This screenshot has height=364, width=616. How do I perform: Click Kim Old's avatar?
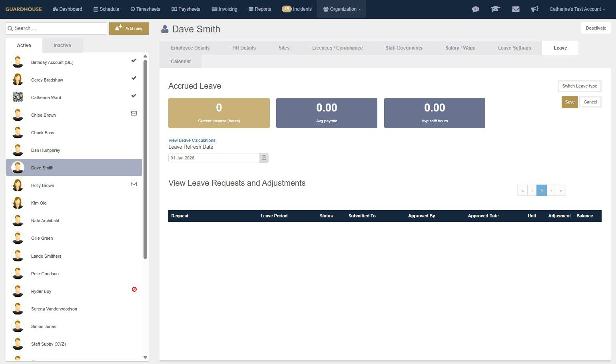[x=18, y=203]
